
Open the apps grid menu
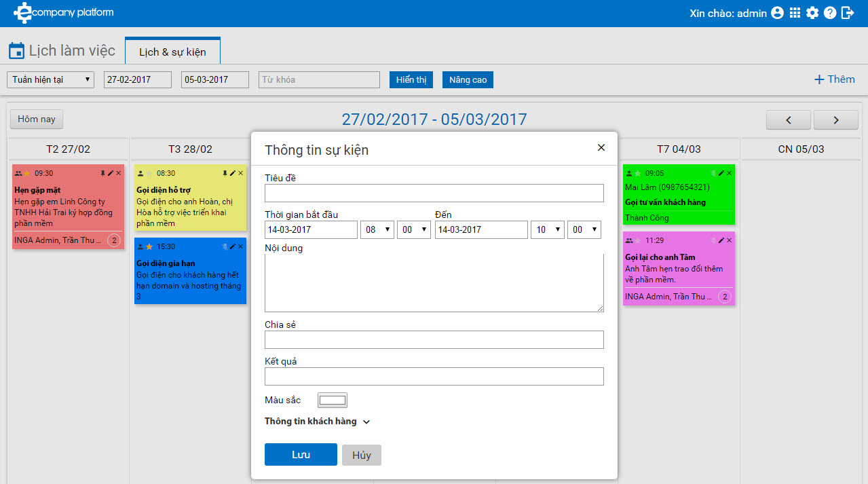795,13
